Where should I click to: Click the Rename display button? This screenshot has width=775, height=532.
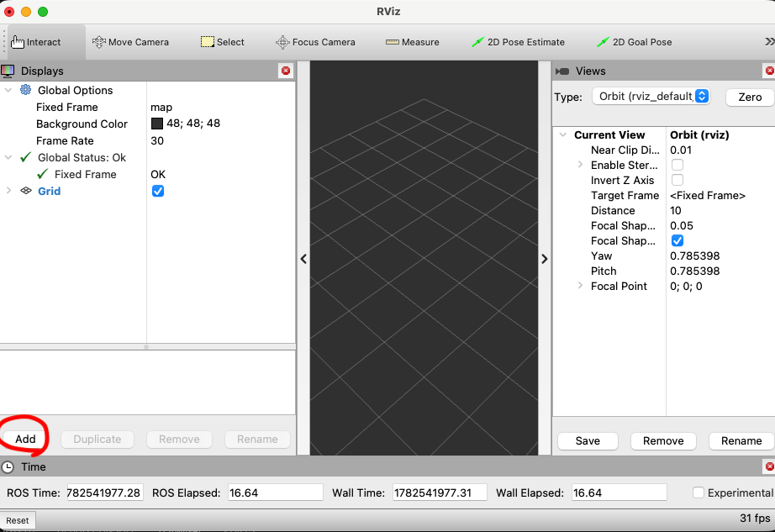click(257, 440)
